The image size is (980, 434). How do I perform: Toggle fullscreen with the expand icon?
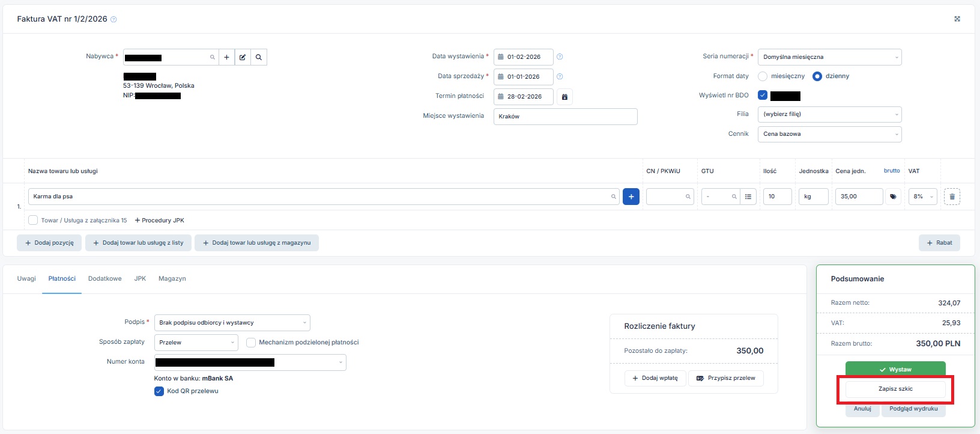(x=957, y=19)
